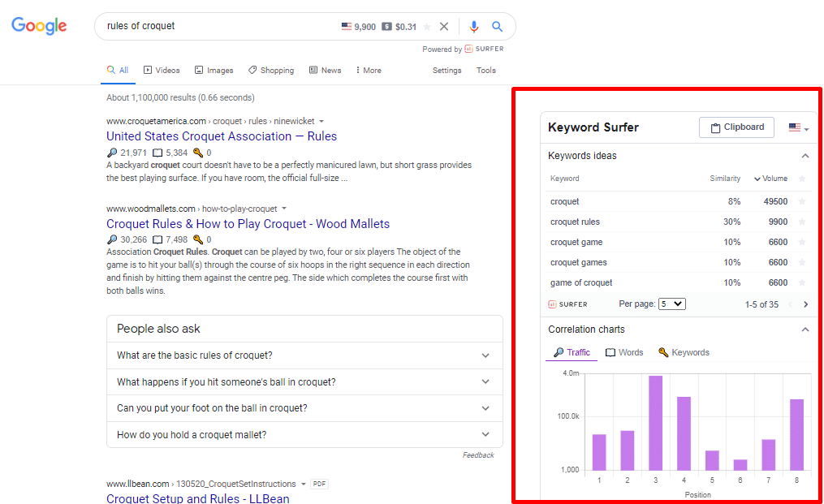The height and width of the screenshot is (504, 824).
Task: Click the blue search magnifier icon
Action: pos(497,26)
